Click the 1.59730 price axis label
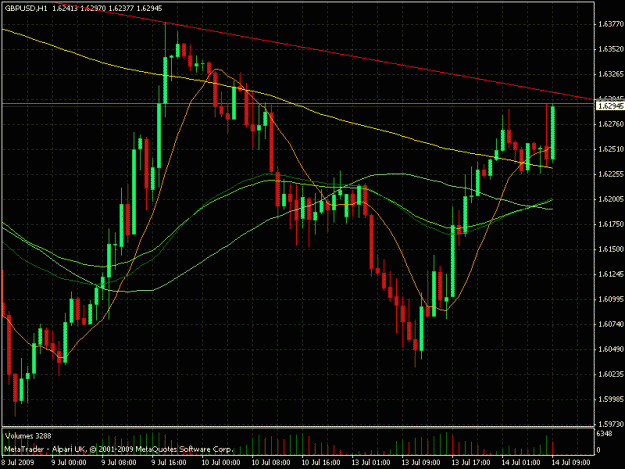Viewport: 625px width, 469px height. pyautogui.click(x=611, y=424)
